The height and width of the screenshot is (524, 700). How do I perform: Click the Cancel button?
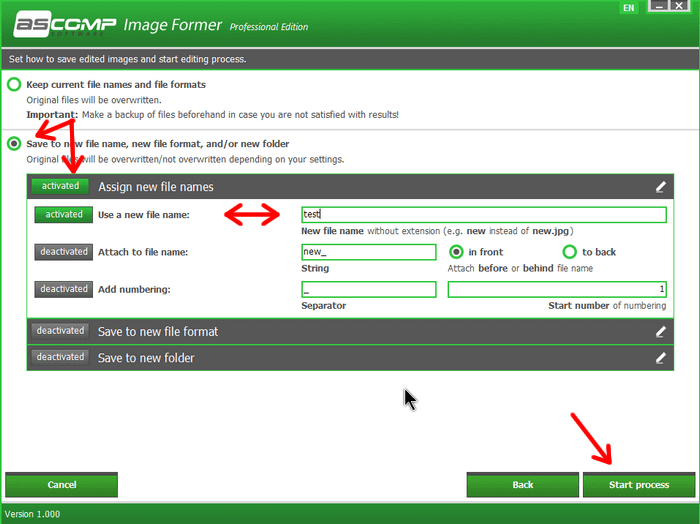62,485
